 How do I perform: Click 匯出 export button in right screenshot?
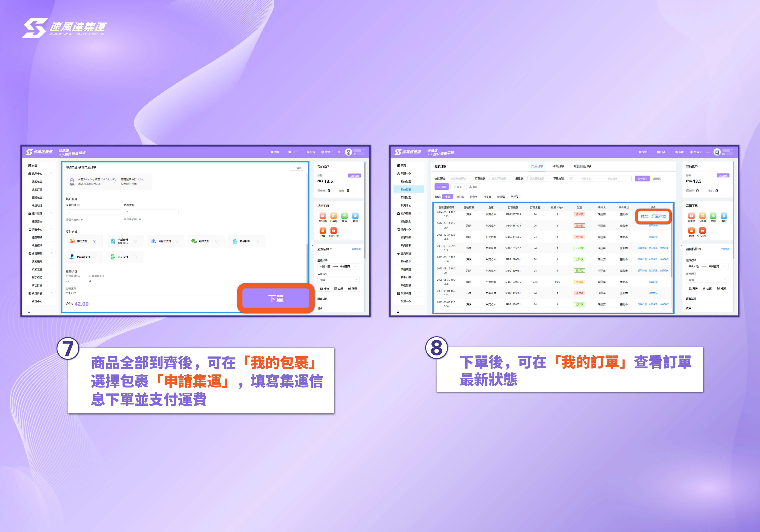[473, 187]
